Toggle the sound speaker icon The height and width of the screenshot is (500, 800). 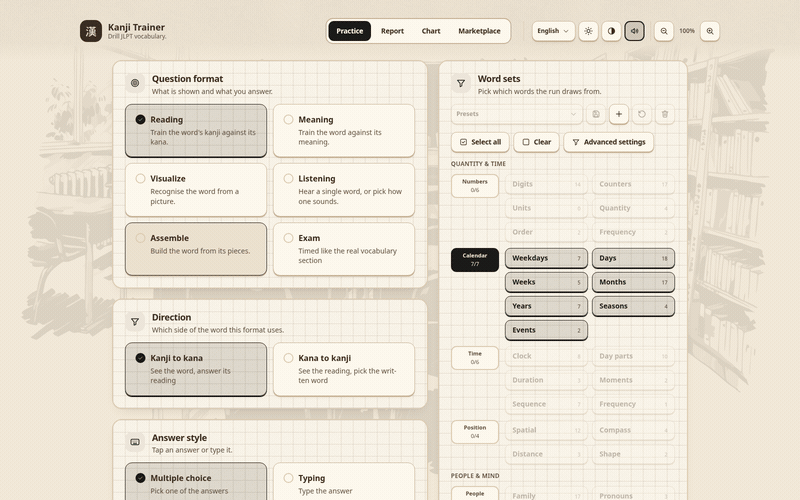[x=634, y=31]
